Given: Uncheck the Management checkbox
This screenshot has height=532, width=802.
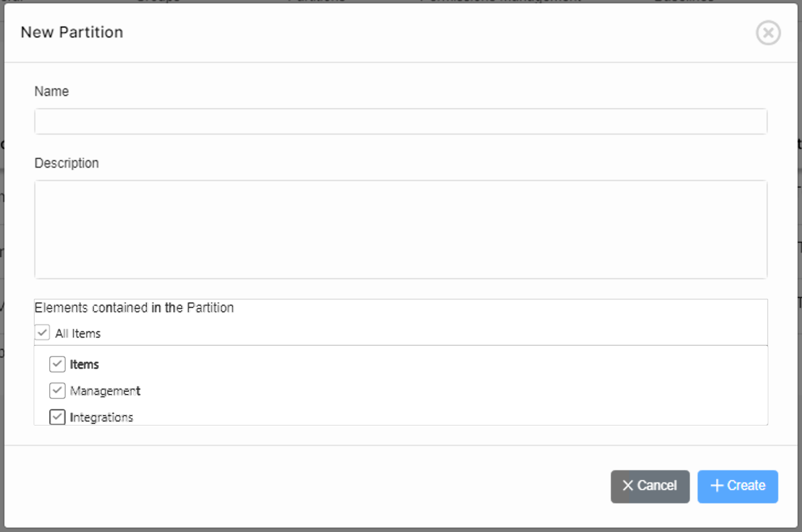Looking at the screenshot, I should coord(57,391).
